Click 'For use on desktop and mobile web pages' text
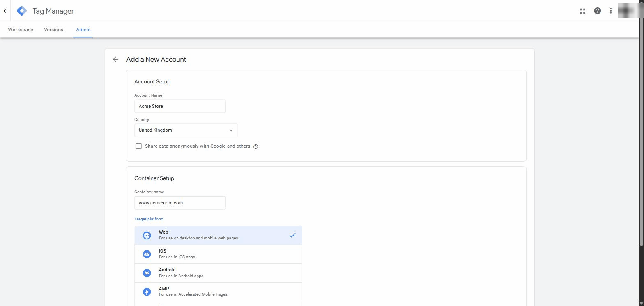Viewport: 644px width, 306px height. (x=198, y=238)
